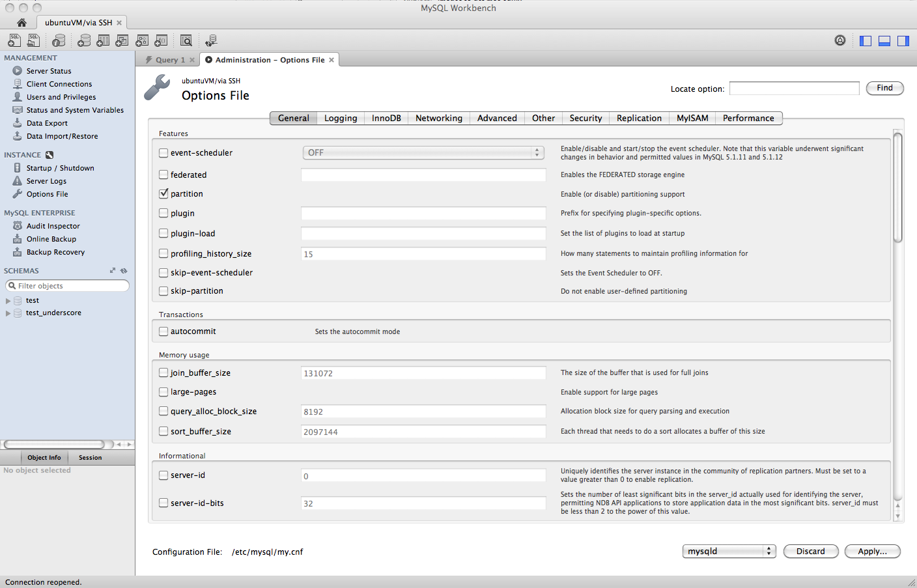Click the create new function icon

tap(161, 40)
